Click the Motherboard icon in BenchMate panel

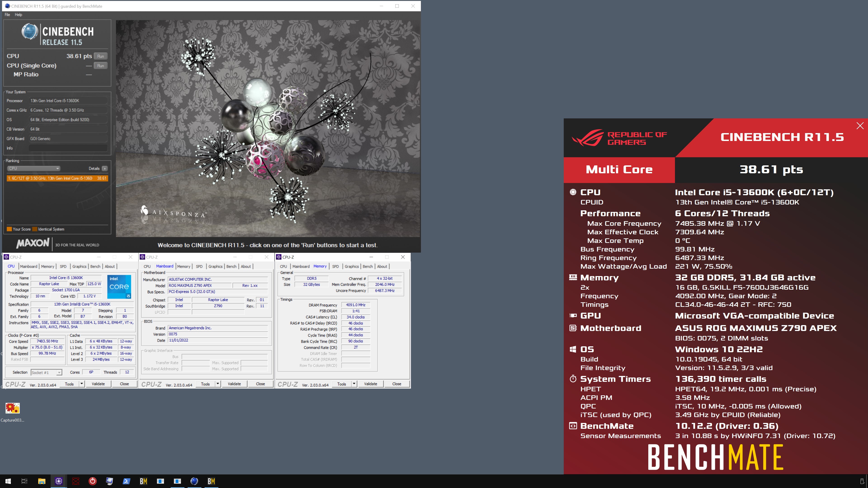(573, 328)
